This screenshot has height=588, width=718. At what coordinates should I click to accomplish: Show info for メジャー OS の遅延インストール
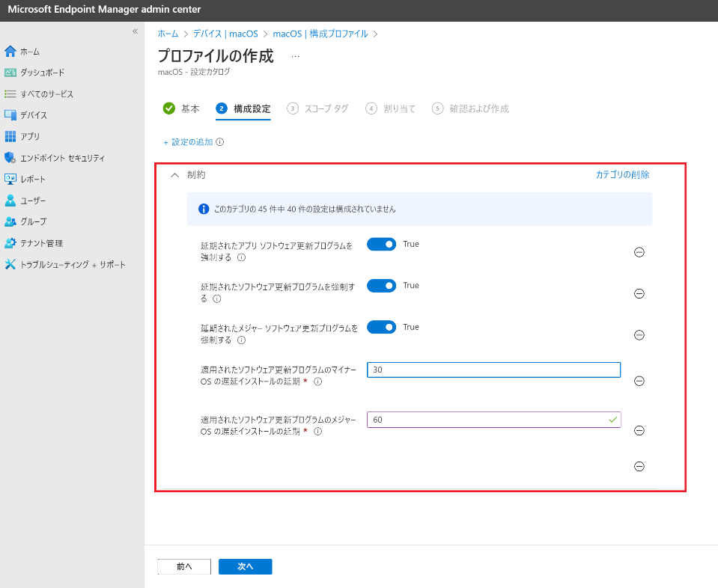coord(317,432)
